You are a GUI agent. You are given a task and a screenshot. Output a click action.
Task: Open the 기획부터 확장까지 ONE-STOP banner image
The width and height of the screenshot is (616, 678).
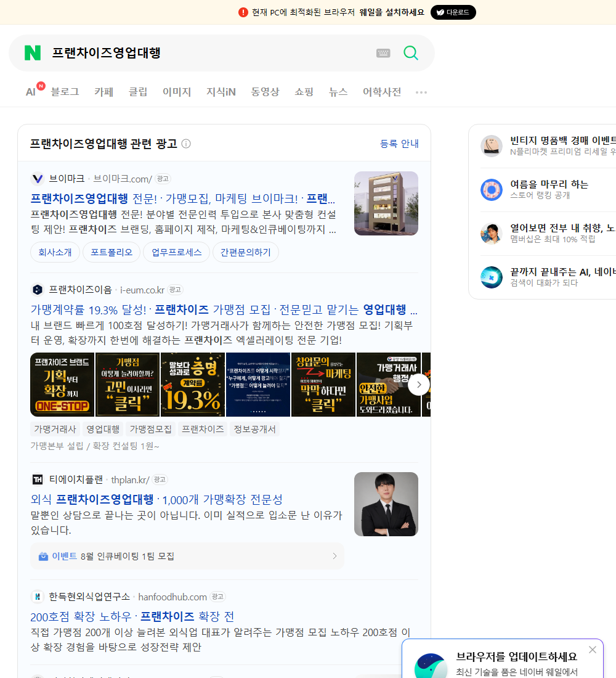(62, 385)
